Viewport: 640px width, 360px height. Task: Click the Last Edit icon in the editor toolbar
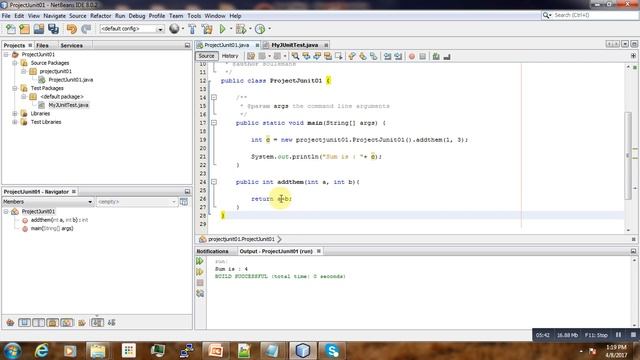[x=251, y=56]
